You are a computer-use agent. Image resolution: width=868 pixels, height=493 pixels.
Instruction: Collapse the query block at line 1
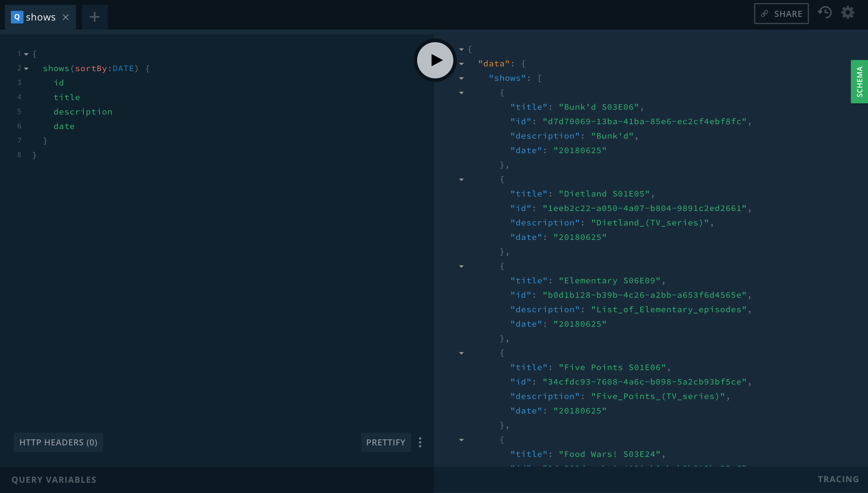click(26, 54)
